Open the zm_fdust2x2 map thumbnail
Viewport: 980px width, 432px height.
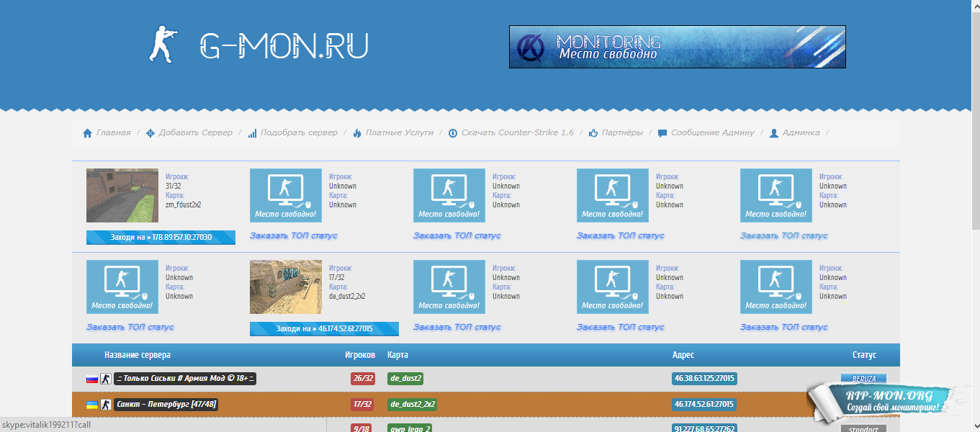pyautogui.click(x=122, y=196)
